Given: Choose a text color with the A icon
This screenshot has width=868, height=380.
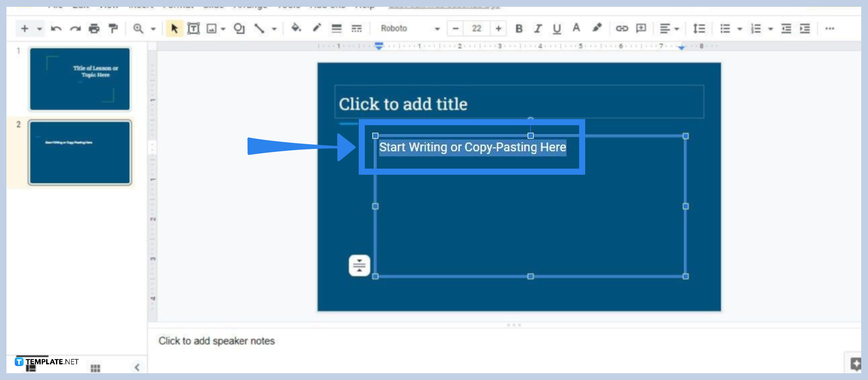Looking at the screenshot, I should (x=576, y=28).
